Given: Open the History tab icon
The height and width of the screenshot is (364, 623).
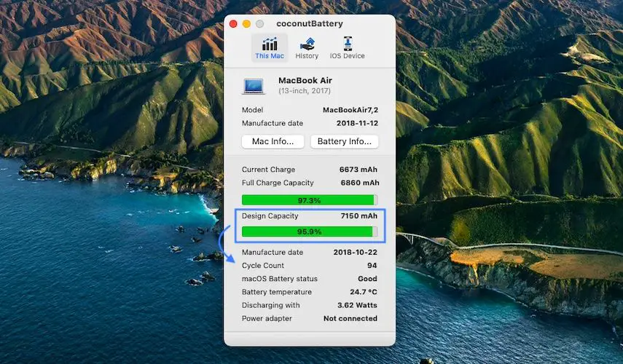Looking at the screenshot, I should click(x=307, y=44).
